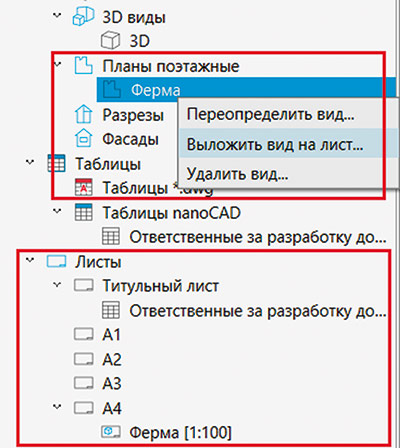This screenshot has height=448, width=400.
Task: Click the A1 sheet icon
Action: 83,334
